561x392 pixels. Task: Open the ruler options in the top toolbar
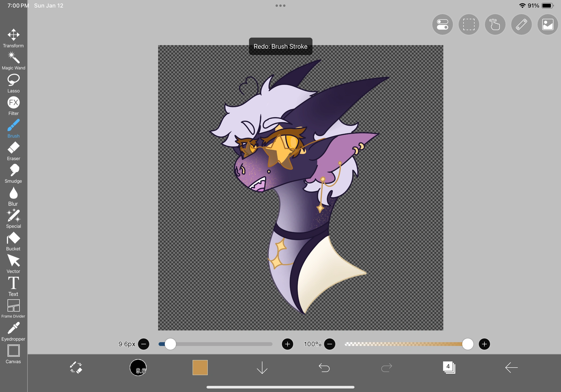click(521, 24)
